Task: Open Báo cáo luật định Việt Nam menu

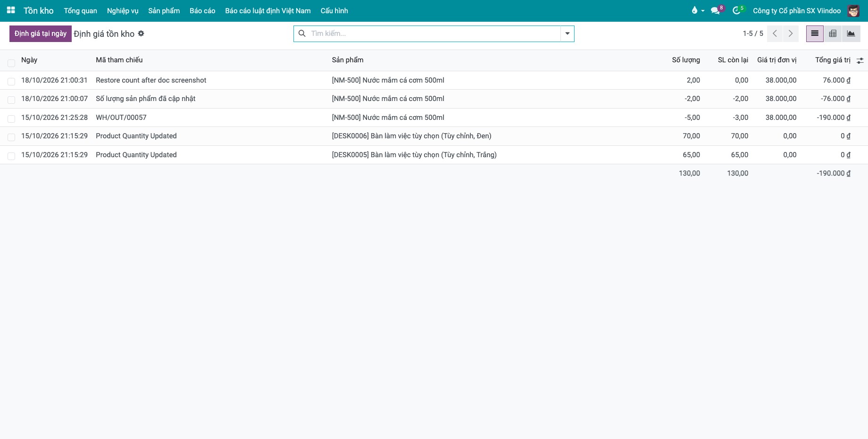Action: pos(268,10)
